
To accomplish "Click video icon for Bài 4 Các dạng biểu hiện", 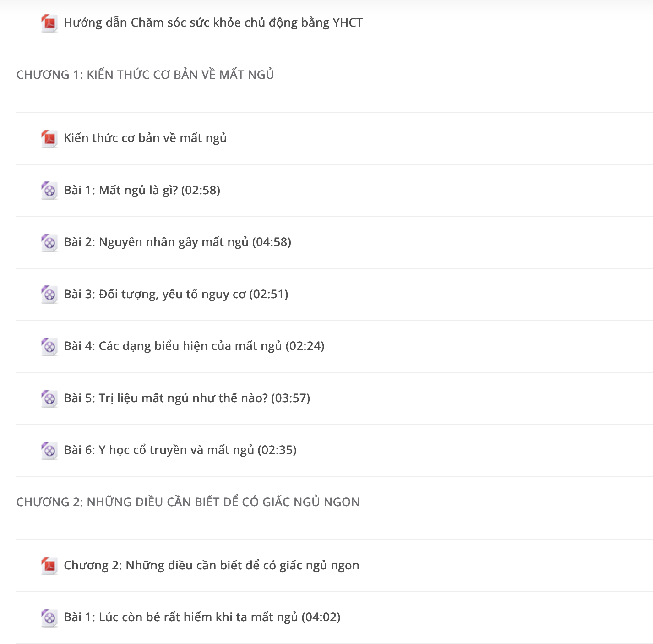I will [49, 347].
